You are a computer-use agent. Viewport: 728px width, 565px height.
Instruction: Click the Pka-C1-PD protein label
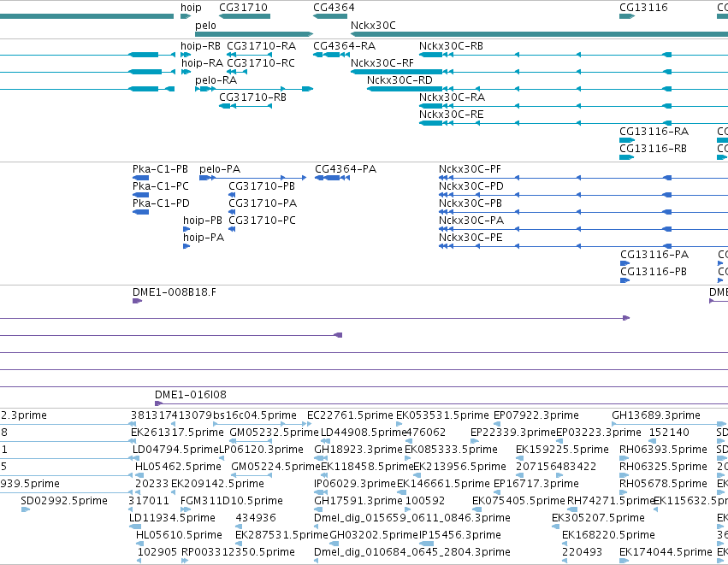(161, 203)
